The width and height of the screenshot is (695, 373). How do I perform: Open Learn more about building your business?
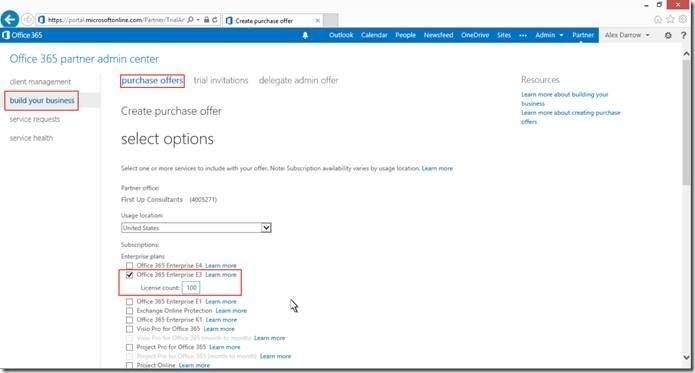click(564, 99)
